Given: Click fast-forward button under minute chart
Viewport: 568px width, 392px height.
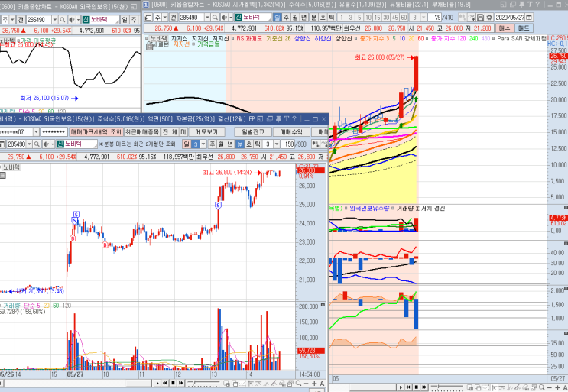Looking at the screenshot, I should coord(181,383).
